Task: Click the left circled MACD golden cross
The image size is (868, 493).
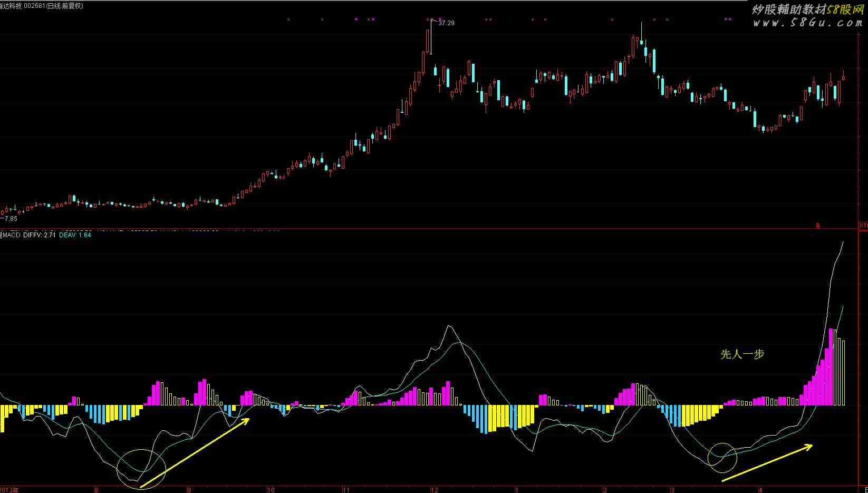Action: [141, 467]
